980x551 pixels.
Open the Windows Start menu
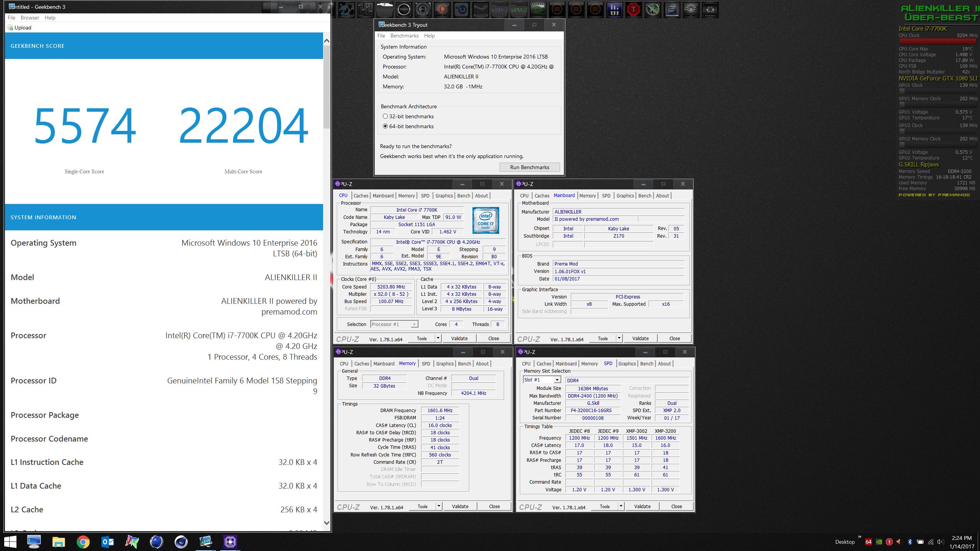(10, 542)
